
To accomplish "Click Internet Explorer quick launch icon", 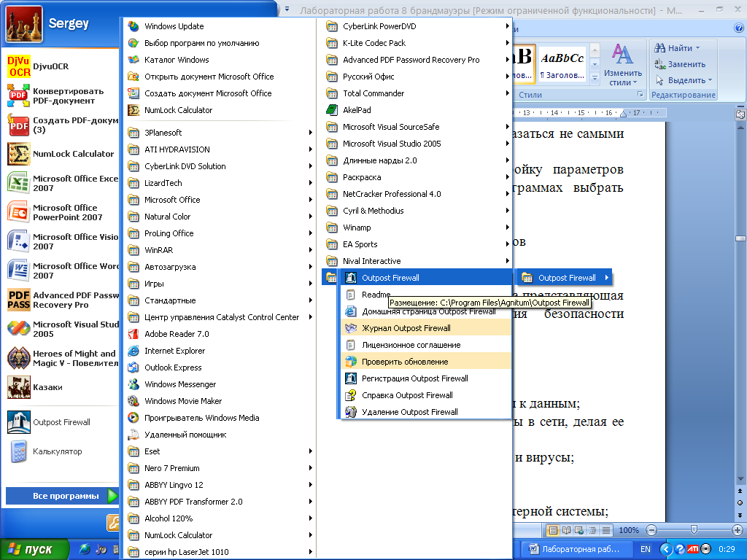I will coord(85,549).
